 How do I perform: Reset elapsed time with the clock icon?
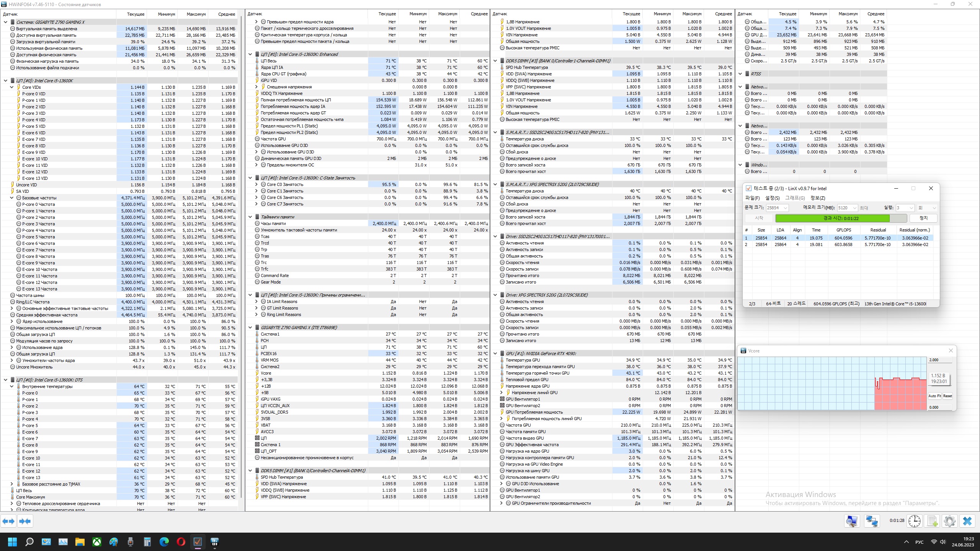[914, 521]
